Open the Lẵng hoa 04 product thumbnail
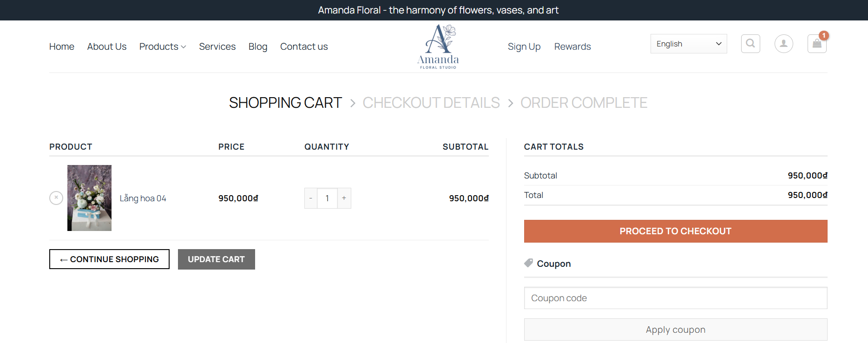Screen dimensions: 868x343 (89, 198)
